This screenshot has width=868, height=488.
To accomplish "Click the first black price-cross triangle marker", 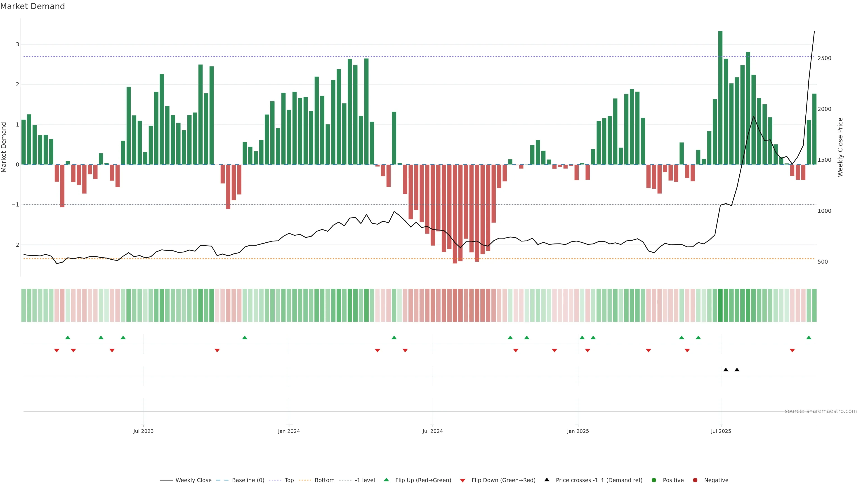I will pos(726,370).
